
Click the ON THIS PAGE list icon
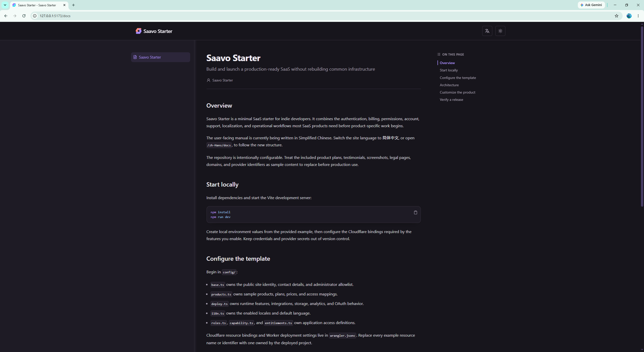pos(438,54)
